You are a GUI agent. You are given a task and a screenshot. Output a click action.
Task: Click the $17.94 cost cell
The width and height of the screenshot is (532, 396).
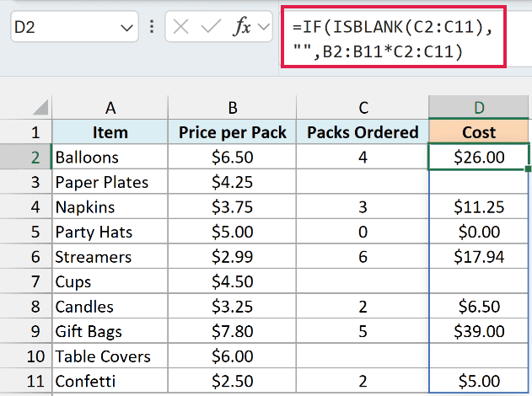point(479,257)
